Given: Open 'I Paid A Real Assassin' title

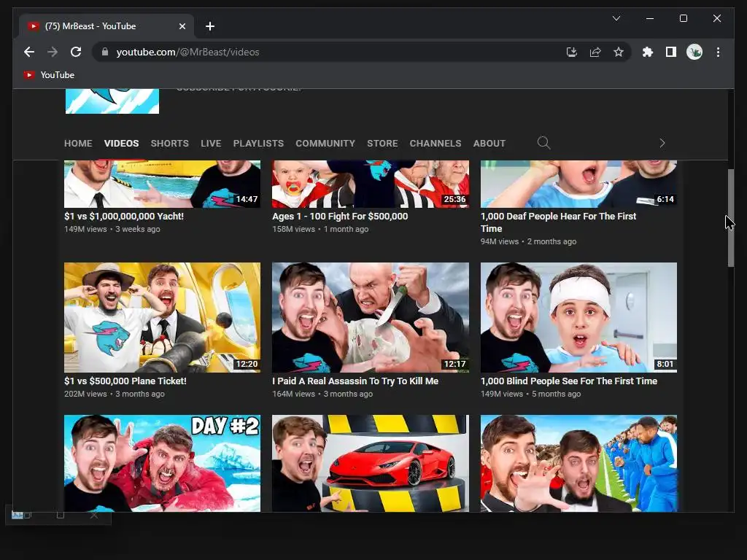Looking at the screenshot, I should tap(355, 381).
